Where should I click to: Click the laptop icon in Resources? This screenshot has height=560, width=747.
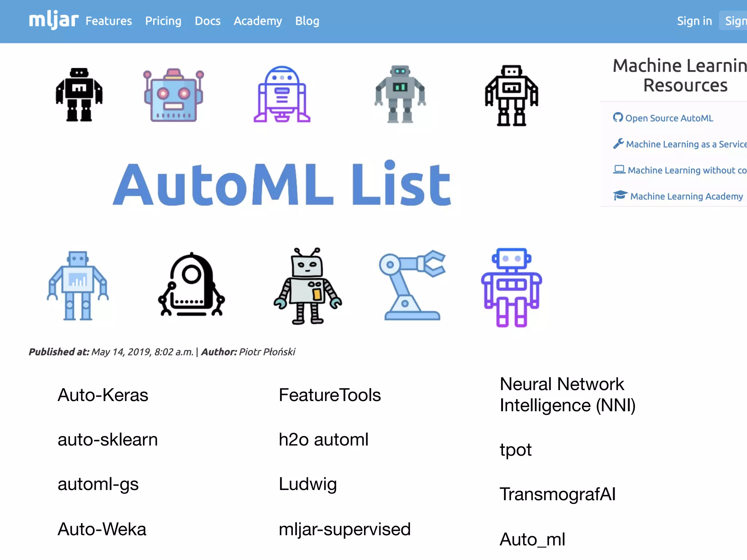point(619,170)
